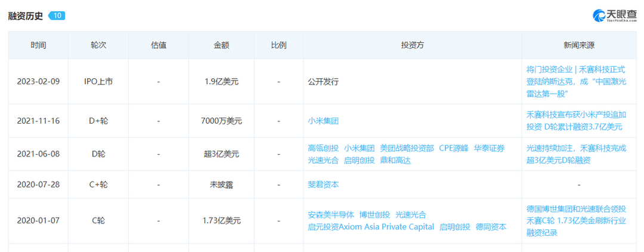
Task: Open 启元投资Axiom Asia Private Capital link
Action: point(371,226)
